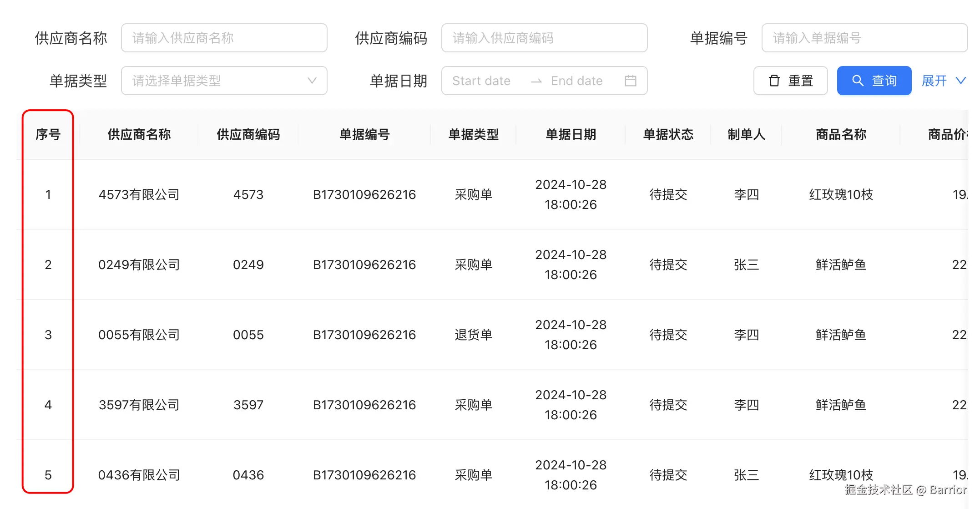Select the row for 4573有限公司
This screenshot has height=509, width=980.
point(139,194)
